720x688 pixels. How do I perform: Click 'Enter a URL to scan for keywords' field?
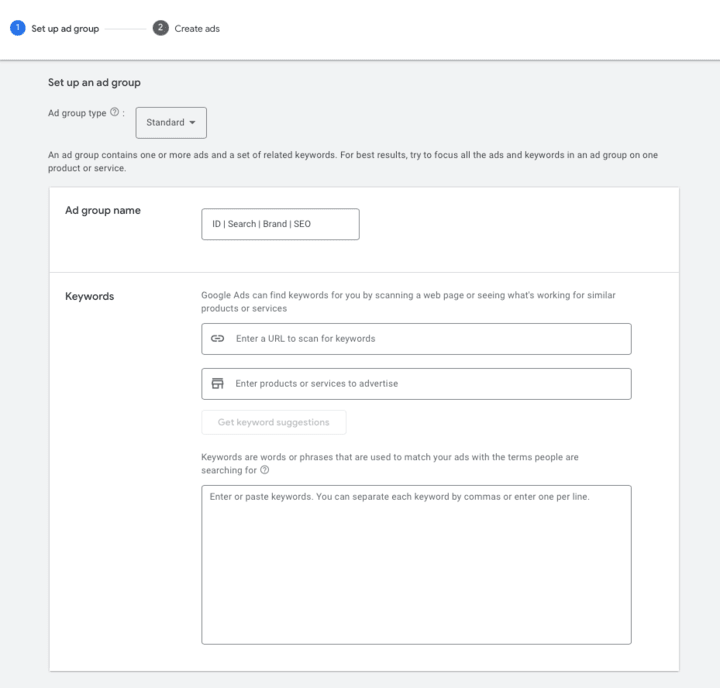pos(430,339)
